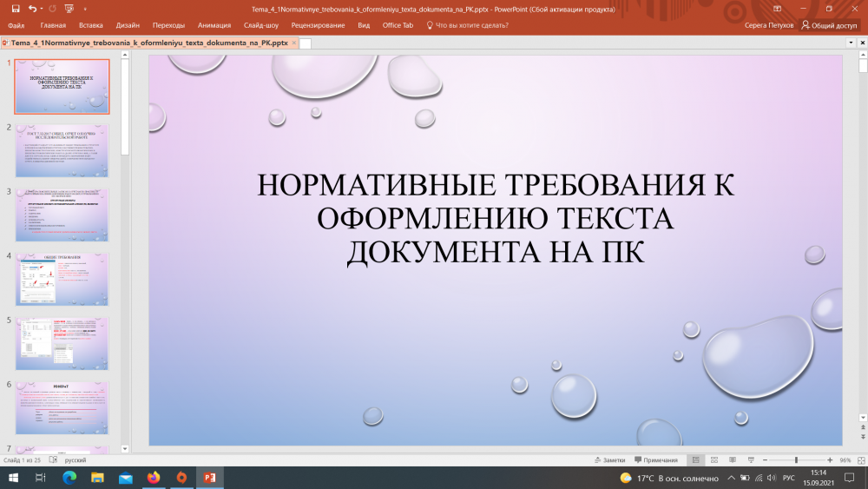868x489 pixels.
Task: Toggle the Заметки notes pane
Action: coord(608,459)
